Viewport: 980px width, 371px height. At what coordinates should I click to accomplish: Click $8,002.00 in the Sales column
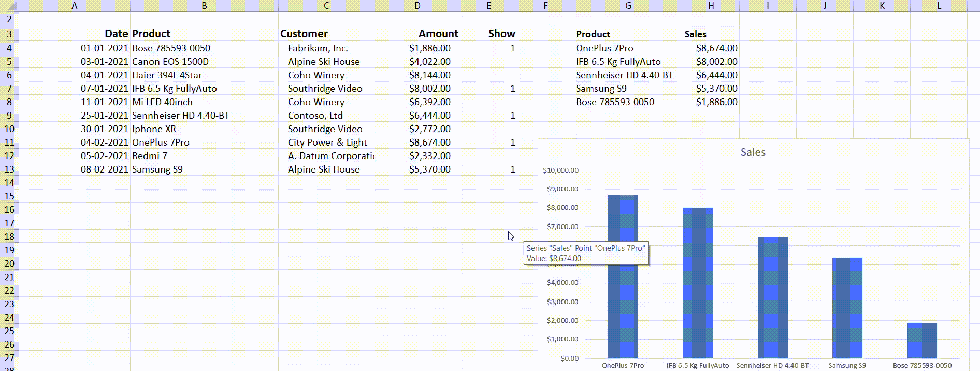pyautogui.click(x=711, y=62)
